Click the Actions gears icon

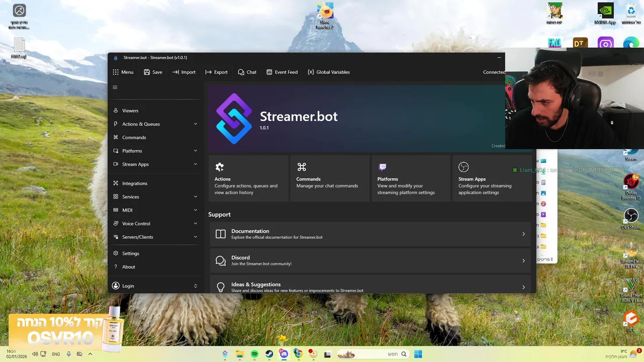[219, 167]
